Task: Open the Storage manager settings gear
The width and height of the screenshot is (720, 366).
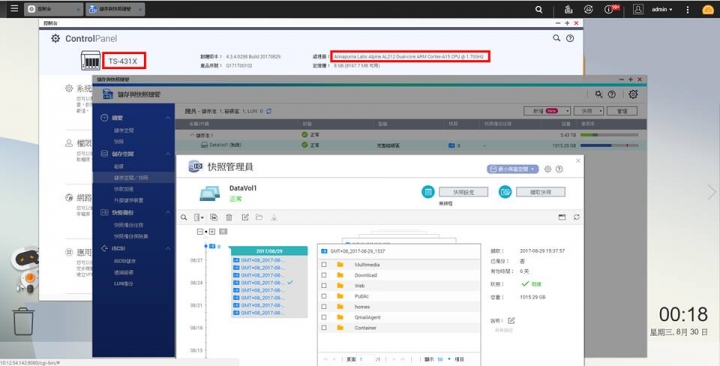Action: tap(633, 94)
